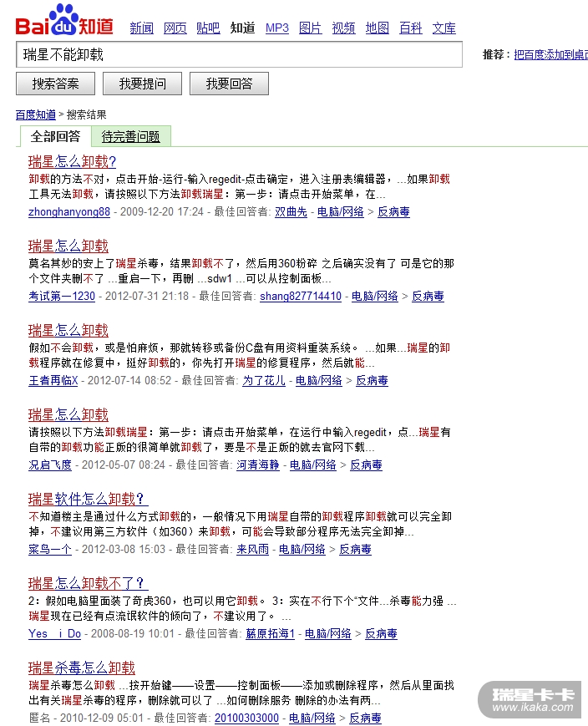Open 瑞星怎么卸载 result by 王者再临X
Image resolution: width=588 pixels, height=726 pixels.
click(x=68, y=330)
